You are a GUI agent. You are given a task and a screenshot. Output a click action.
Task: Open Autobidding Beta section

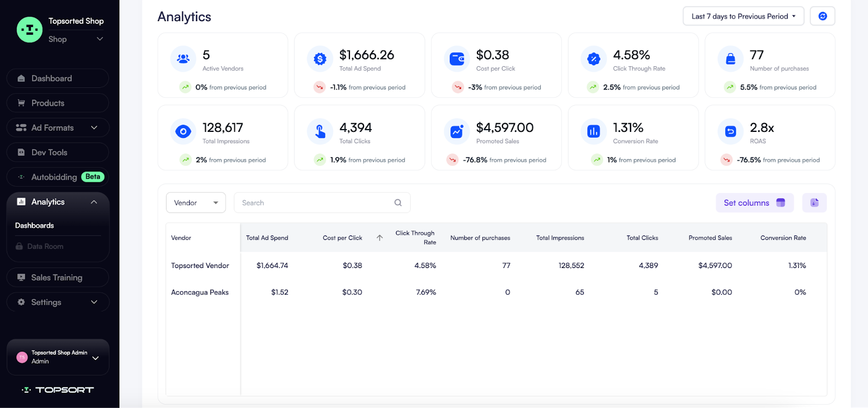point(58,177)
